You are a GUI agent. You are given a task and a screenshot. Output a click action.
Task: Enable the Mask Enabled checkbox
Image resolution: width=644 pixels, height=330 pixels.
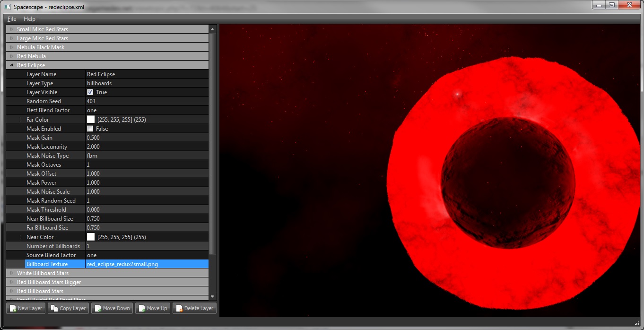click(x=90, y=129)
